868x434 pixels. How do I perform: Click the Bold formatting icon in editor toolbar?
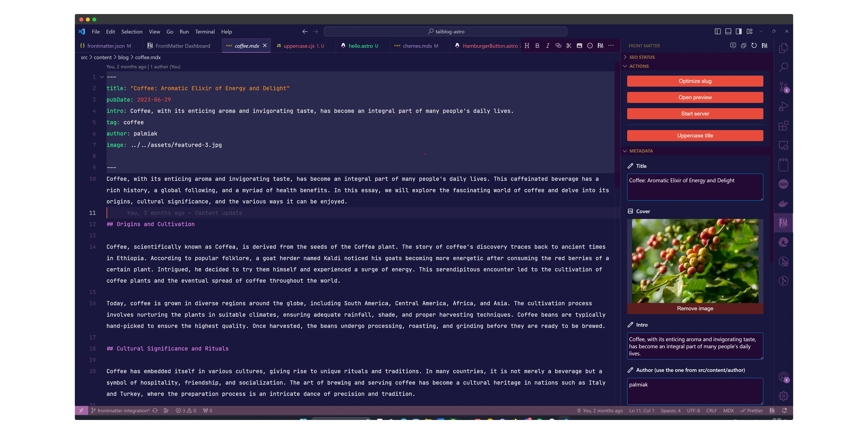[537, 46]
